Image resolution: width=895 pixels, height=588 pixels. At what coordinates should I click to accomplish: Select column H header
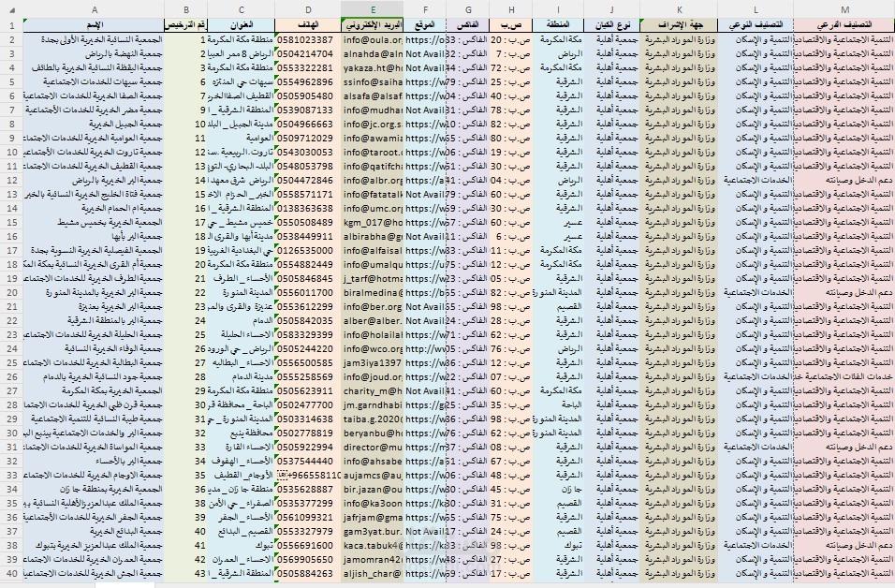511,9
